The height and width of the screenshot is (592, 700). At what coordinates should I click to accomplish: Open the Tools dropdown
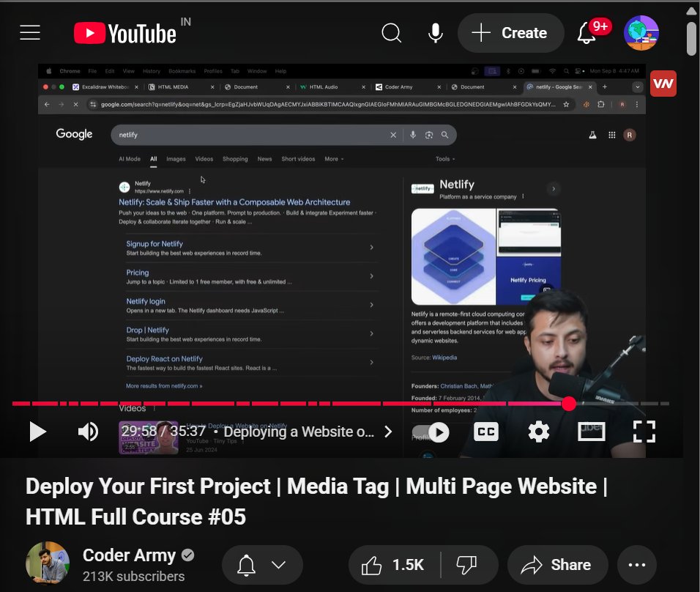(445, 159)
